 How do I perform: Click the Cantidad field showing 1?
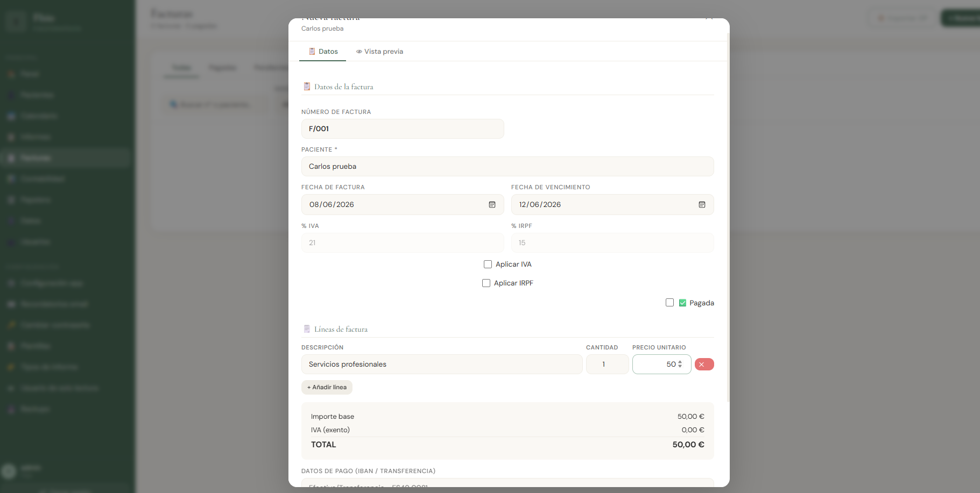pos(607,365)
